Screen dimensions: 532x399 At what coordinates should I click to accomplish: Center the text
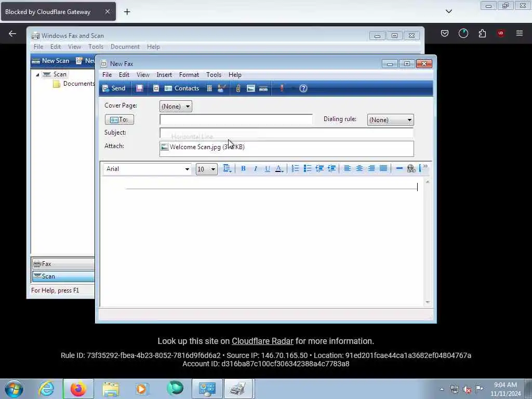(360, 168)
